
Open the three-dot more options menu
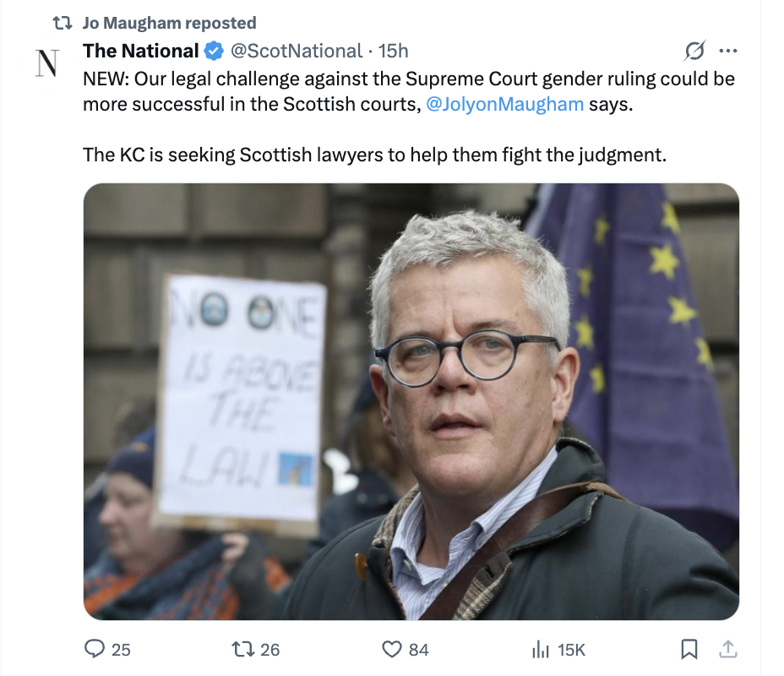pyautogui.click(x=727, y=51)
